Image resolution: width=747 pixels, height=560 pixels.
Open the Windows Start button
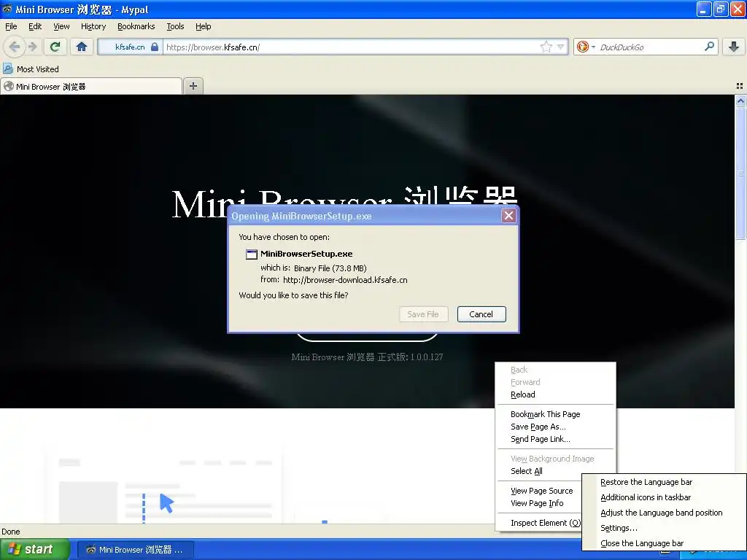(x=35, y=549)
